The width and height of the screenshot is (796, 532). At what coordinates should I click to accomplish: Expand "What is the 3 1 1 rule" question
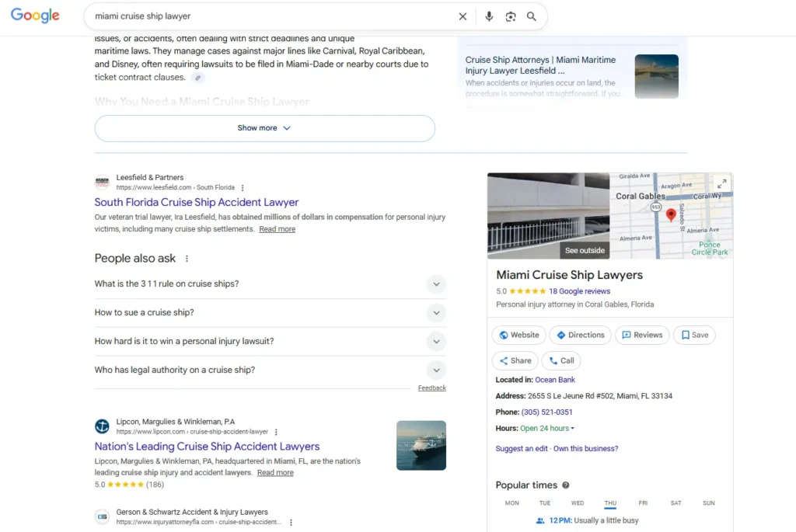click(436, 284)
